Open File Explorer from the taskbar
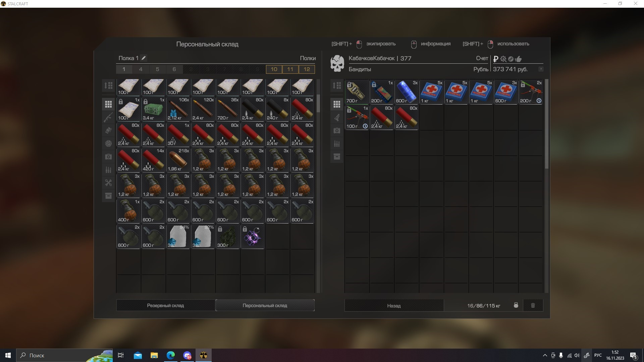 click(154, 355)
